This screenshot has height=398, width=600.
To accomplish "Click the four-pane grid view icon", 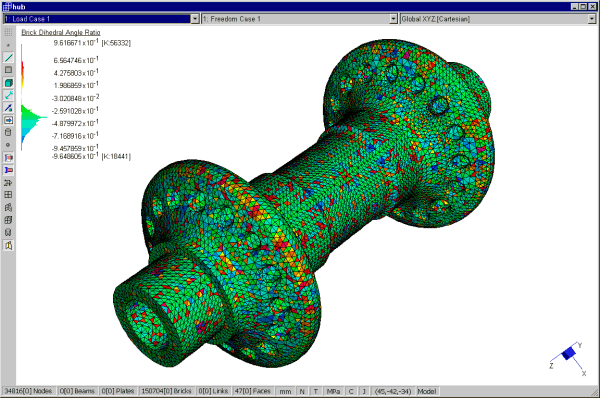I will tap(8, 195).
